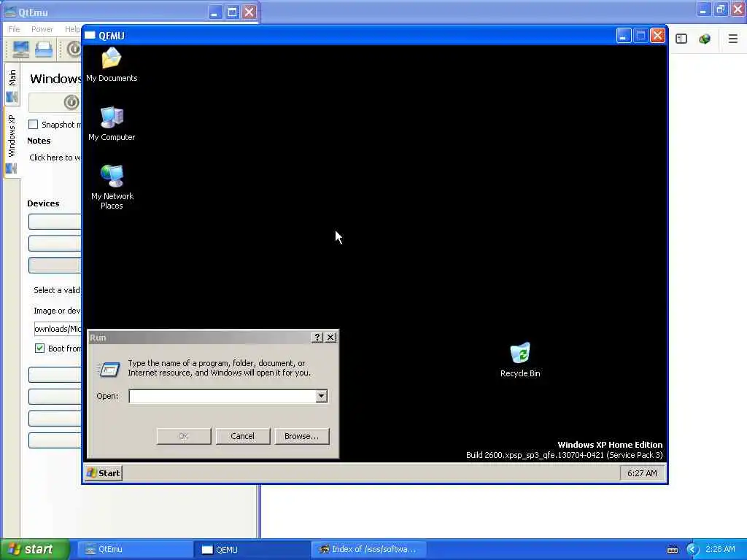Minimize the QEMU window
Viewport: 747px width, 560px height.
[624, 36]
